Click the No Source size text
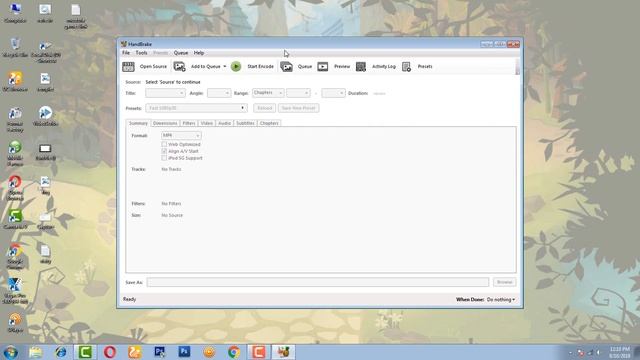The image size is (640, 360). pyautogui.click(x=172, y=215)
